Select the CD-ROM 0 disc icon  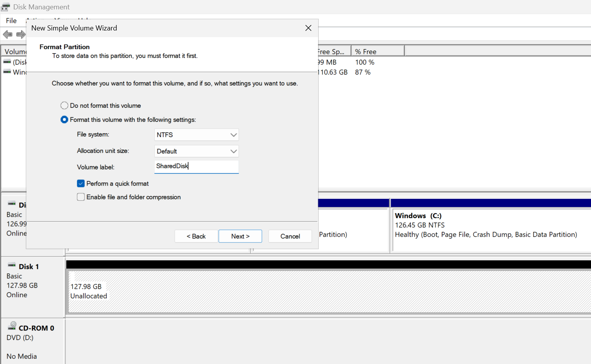click(x=12, y=326)
